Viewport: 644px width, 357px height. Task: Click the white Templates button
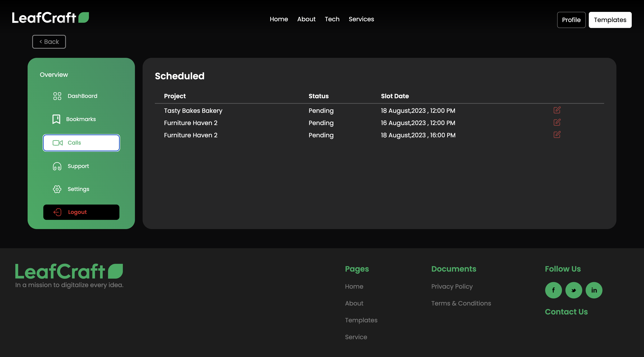(610, 20)
